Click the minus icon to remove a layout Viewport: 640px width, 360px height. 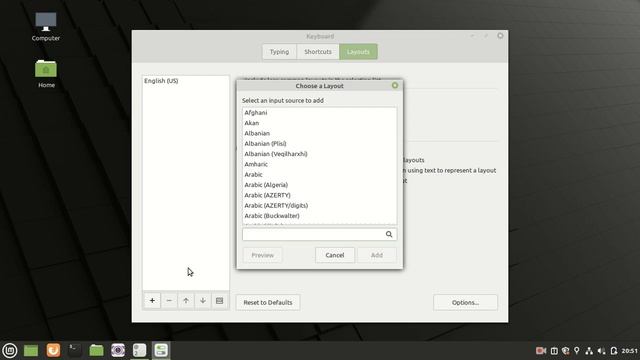pyautogui.click(x=169, y=301)
